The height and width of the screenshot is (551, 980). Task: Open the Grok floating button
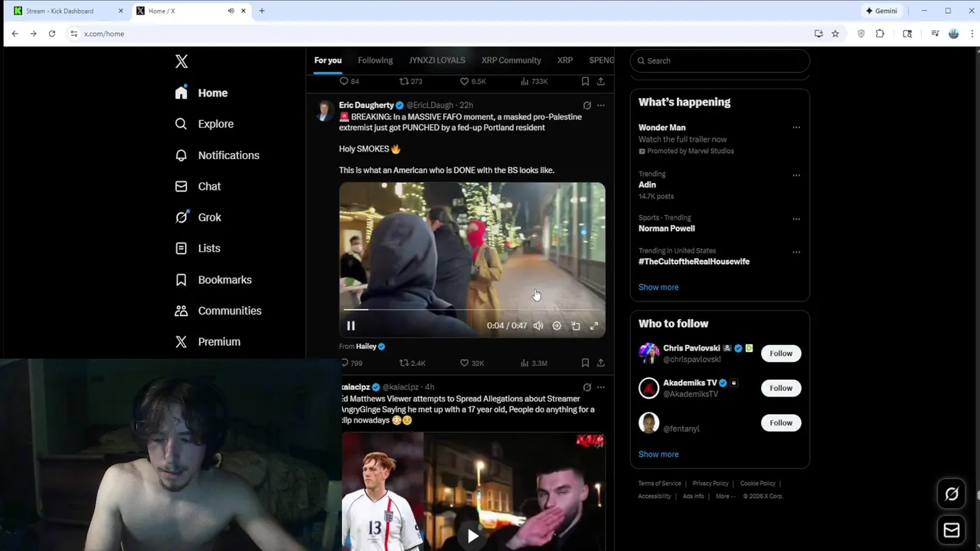point(952,494)
